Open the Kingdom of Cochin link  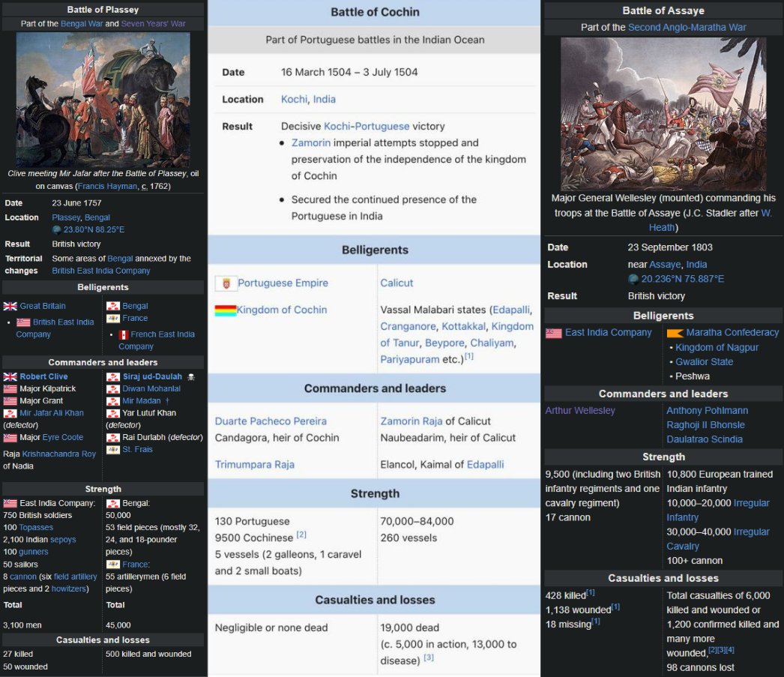pos(282,310)
